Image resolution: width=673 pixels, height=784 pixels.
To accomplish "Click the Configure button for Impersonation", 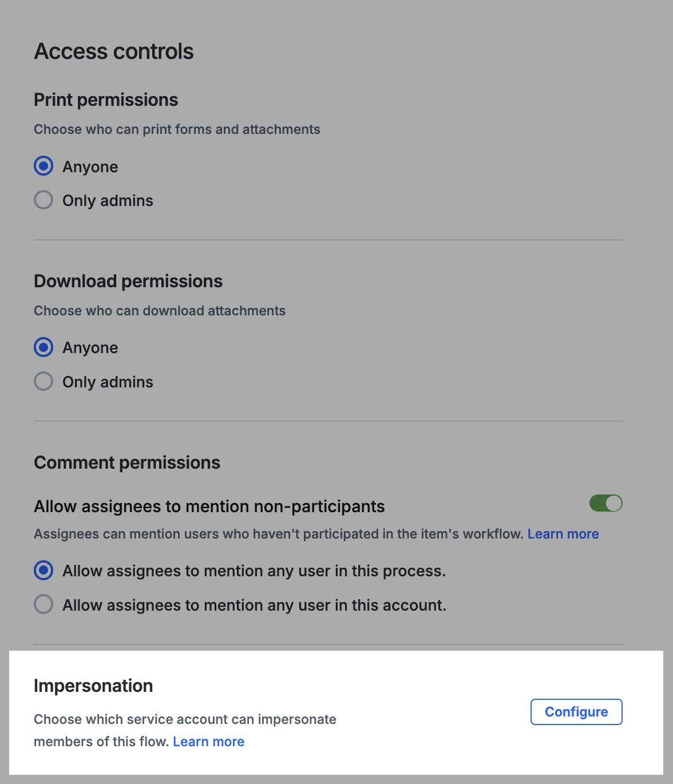I will pyautogui.click(x=576, y=712).
